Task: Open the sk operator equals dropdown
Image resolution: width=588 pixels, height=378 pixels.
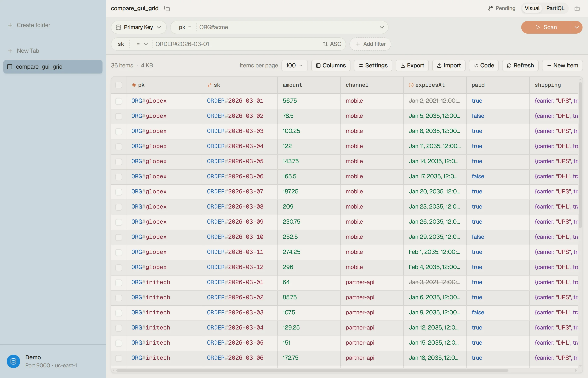Action: 142,44
